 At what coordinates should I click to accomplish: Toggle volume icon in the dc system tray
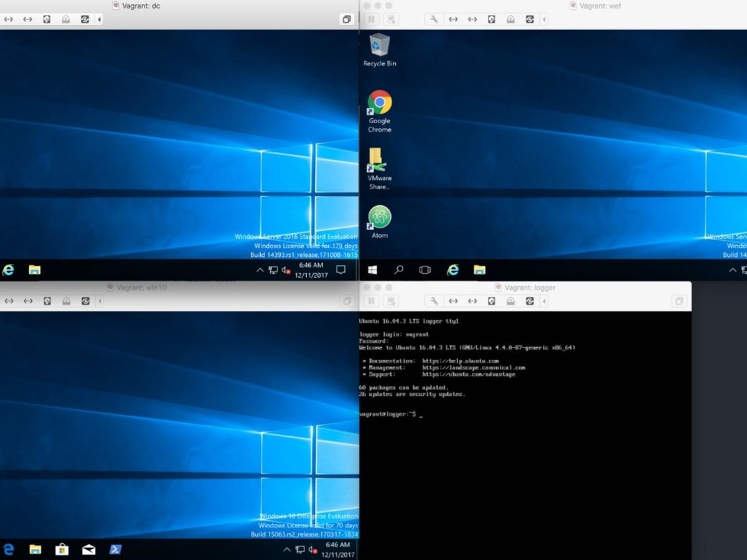pyautogui.click(x=286, y=270)
